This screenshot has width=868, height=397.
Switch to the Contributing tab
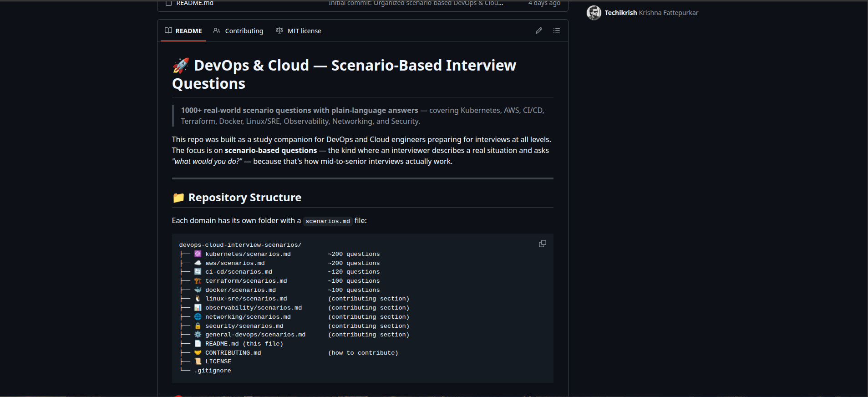[238, 31]
